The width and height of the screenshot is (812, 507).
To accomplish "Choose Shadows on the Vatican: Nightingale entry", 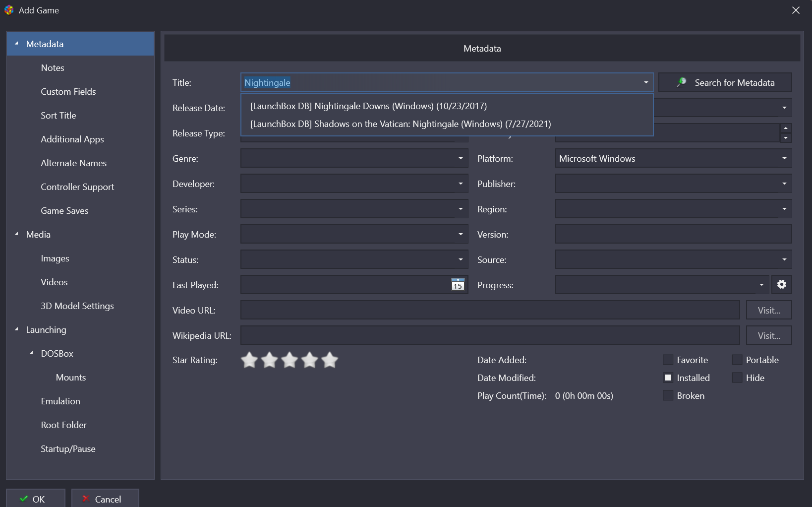I will [x=401, y=124].
